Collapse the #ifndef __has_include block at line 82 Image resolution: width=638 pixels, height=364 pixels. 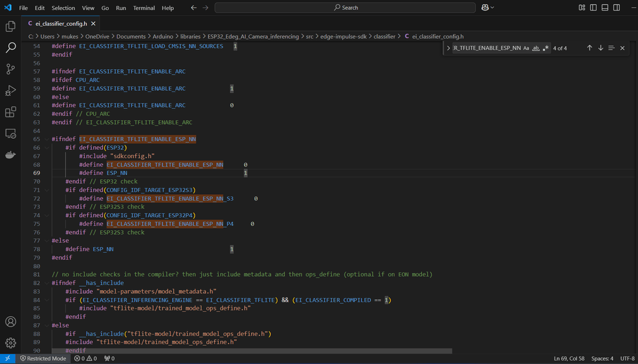[46, 282]
